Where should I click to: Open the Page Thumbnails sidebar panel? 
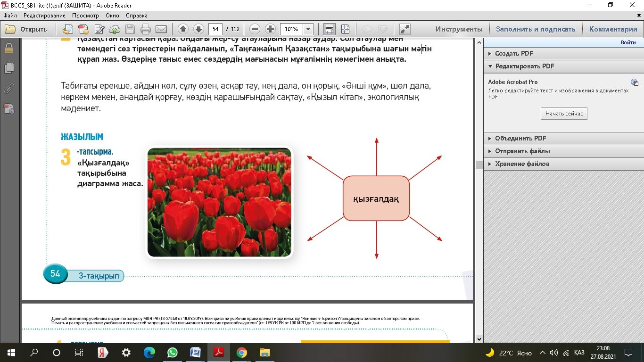click(x=9, y=68)
